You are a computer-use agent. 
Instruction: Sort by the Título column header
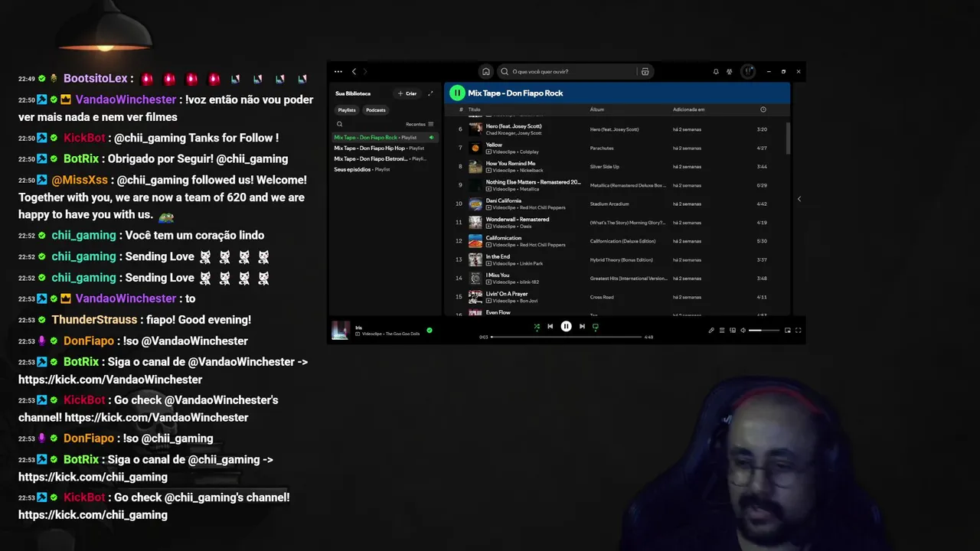(x=474, y=109)
